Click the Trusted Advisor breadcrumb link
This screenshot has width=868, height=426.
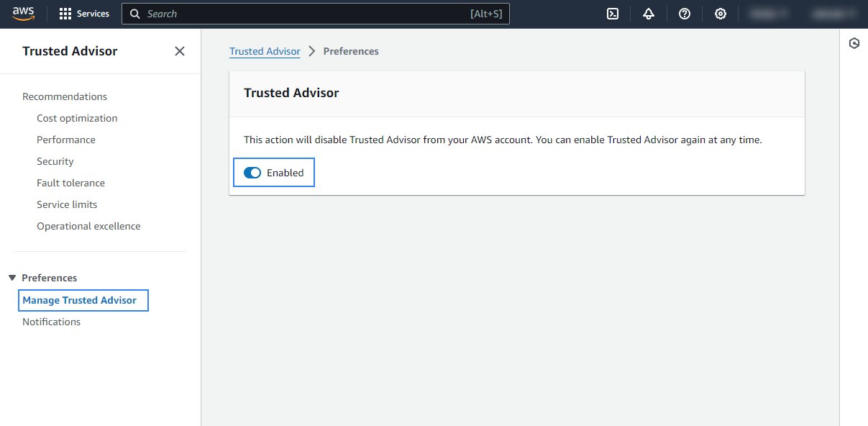[x=265, y=51]
